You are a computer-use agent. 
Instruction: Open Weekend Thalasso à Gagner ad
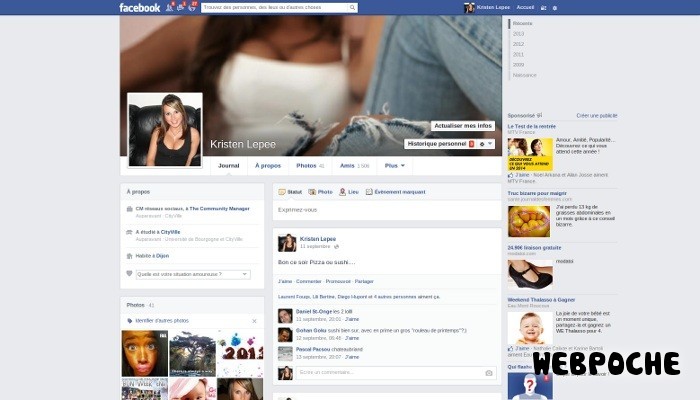[541, 300]
